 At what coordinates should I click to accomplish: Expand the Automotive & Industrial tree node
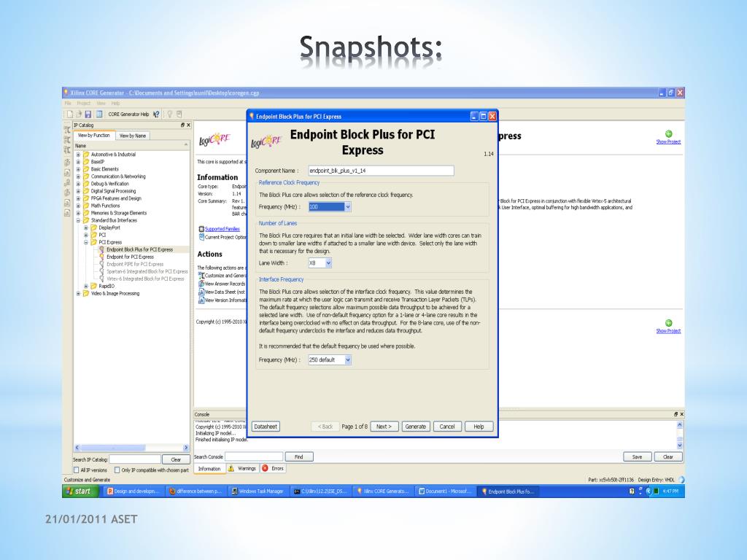[78, 155]
